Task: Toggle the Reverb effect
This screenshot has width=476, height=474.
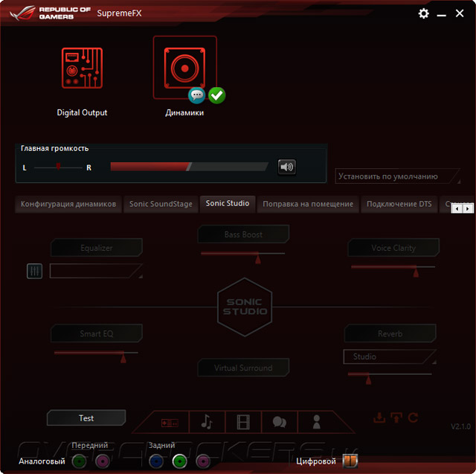Action: tap(390, 333)
